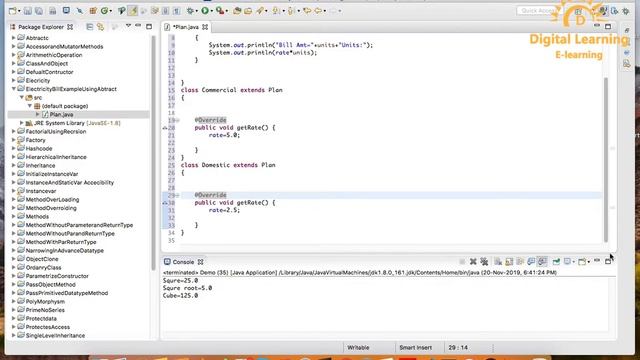The width and height of the screenshot is (640, 360).
Task: Collapse the src folder arrow
Action: 22,98
